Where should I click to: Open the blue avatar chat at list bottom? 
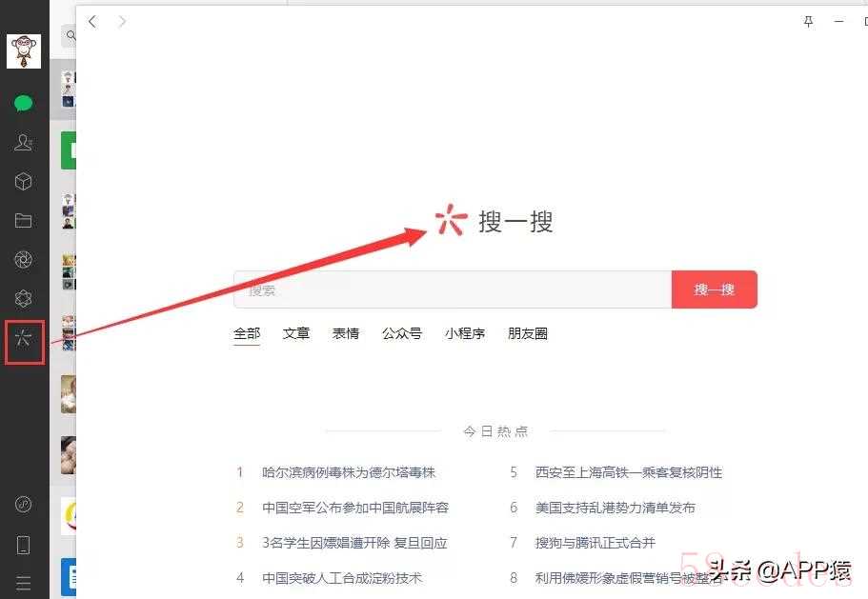point(68,577)
